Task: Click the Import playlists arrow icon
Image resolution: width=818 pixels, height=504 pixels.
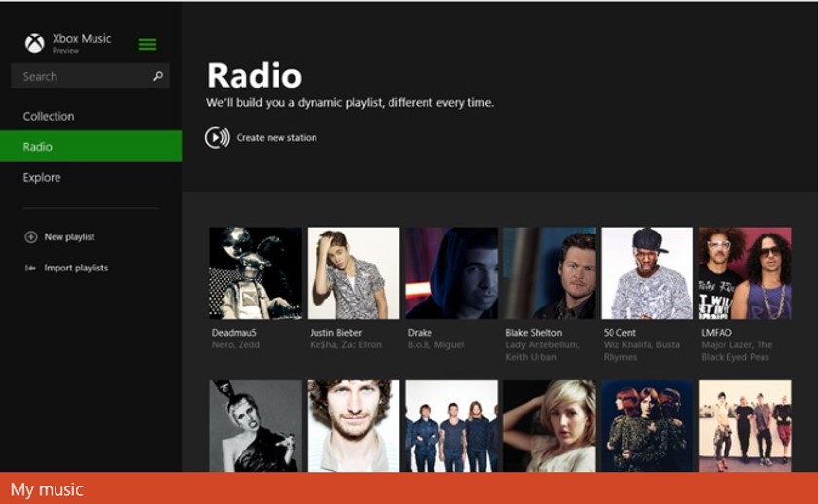Action: (31, 268)
